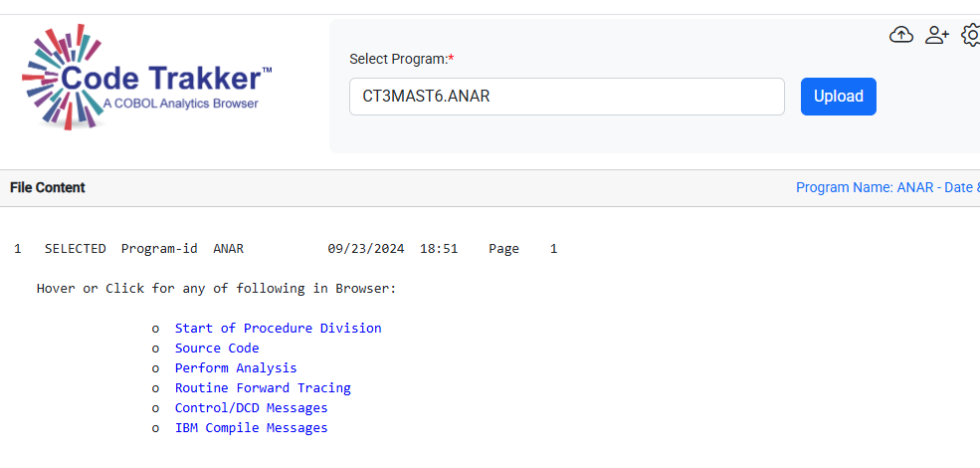Click the Program Name: ANAR header text
The width and height of the screenshot is (980, 468).
click(x=885, y=187)
